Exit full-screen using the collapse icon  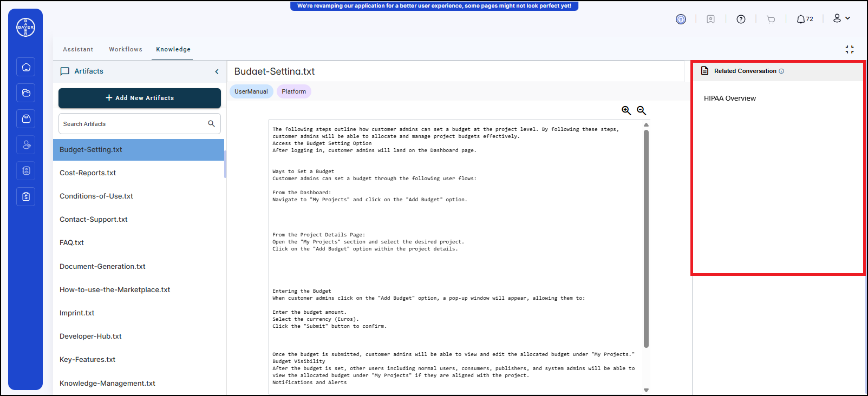coord(850,49)
